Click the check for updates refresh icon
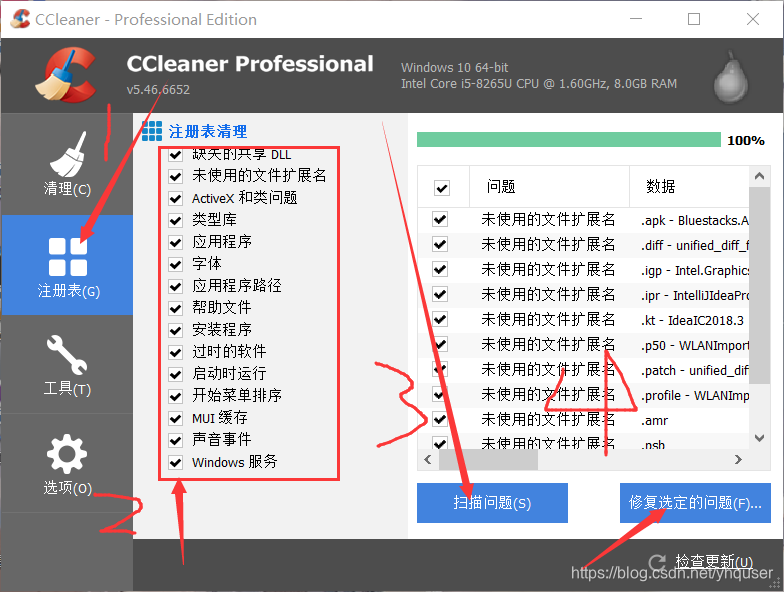The height and width of the screenshot is (592, 784). (x=657, y=562)
